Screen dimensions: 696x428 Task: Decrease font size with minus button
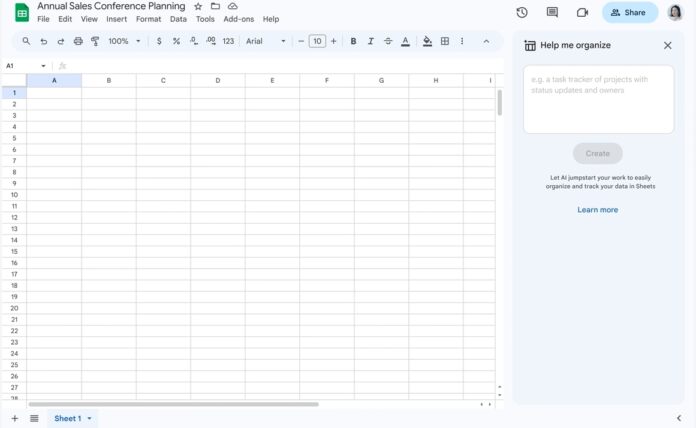coord(301,41)
